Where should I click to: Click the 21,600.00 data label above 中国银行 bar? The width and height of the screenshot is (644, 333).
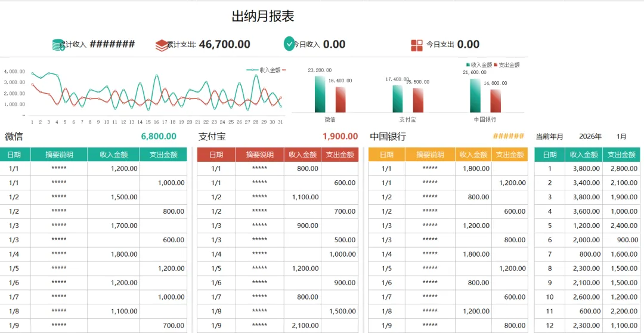tap(475, 72)
